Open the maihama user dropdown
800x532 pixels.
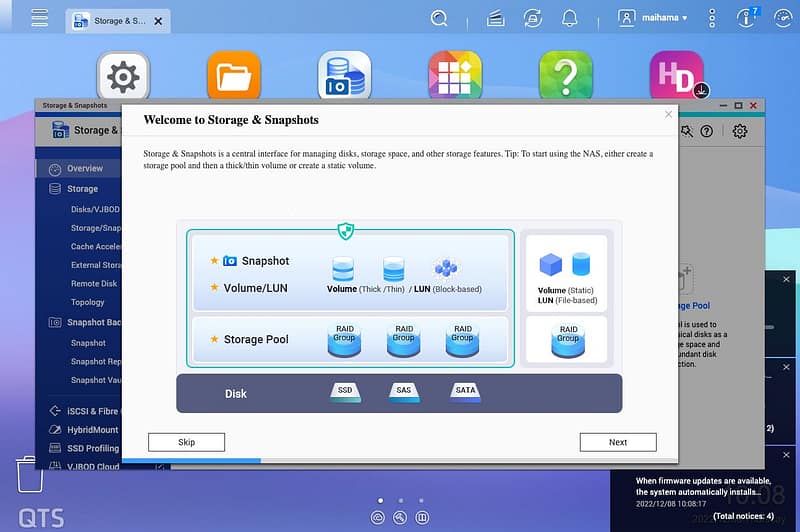click(x=653, y=18)
